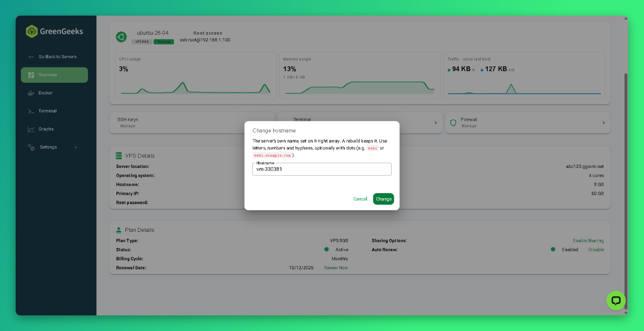Click the Active status indicator dot
644x331 pixels.
(x=327, y=249)
